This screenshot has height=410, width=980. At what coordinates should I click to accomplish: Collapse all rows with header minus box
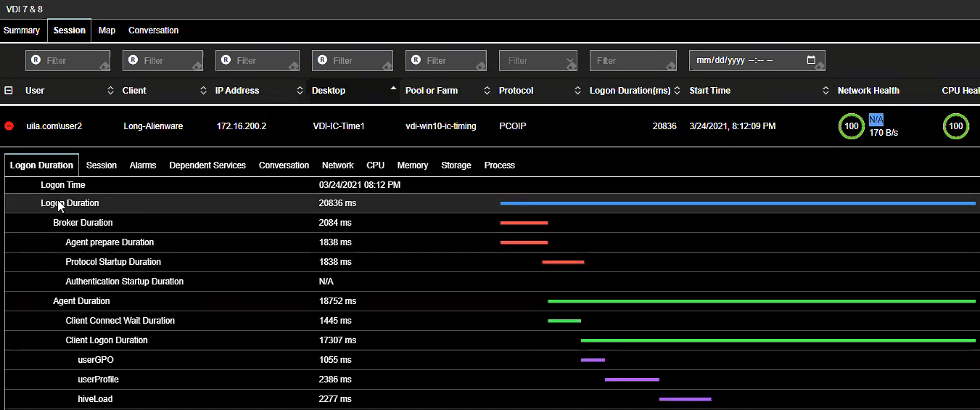click(9, 91)
